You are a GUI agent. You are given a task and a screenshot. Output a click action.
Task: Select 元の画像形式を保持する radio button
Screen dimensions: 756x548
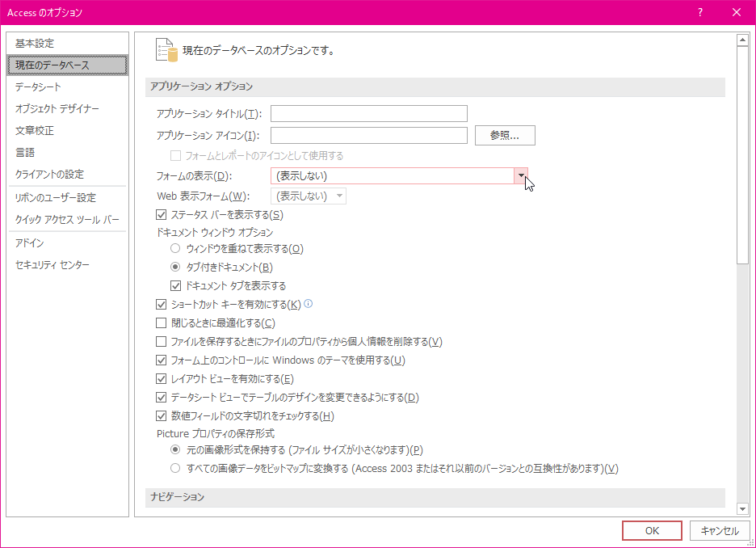(175, 449)
